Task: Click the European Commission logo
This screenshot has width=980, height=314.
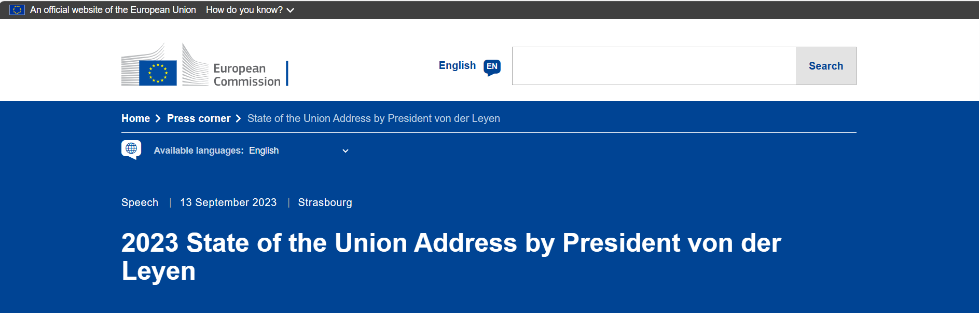Action: [204, 65]
